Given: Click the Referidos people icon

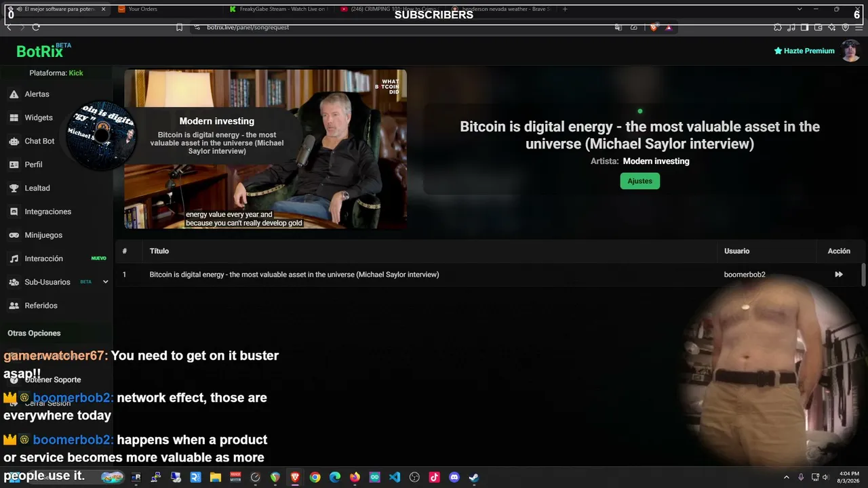Looking at the screenshot, I should point(14,306).
